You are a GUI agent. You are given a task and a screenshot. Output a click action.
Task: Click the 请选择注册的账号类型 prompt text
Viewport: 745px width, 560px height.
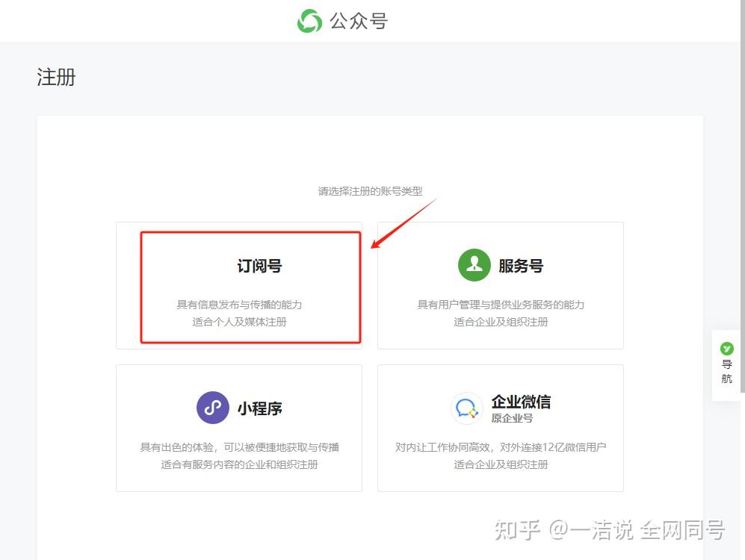point(370,191)
